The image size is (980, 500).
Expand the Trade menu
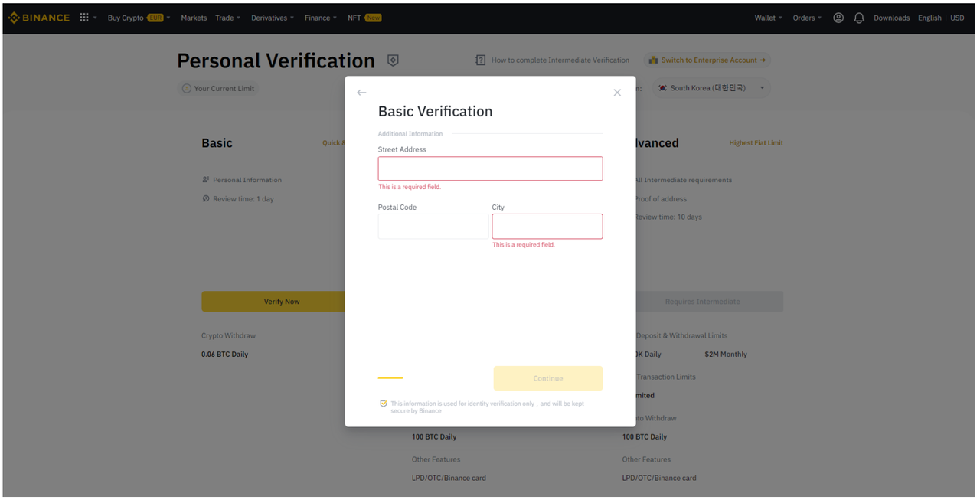(227, 18)
